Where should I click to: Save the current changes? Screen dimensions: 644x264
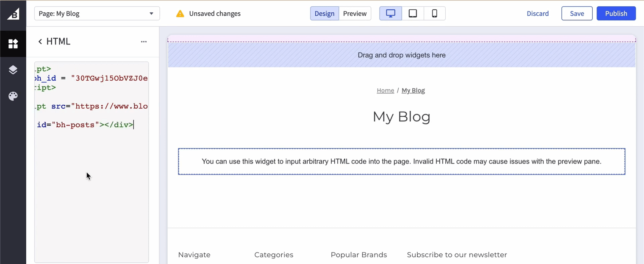(x=577, y=13)
